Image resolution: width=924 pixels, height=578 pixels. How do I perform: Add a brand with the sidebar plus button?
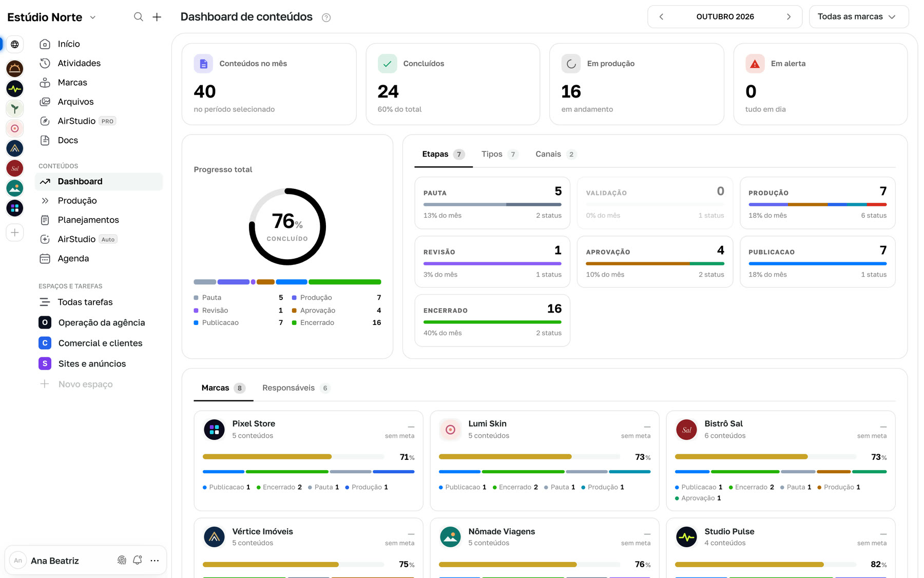click(x=15, y=233)
